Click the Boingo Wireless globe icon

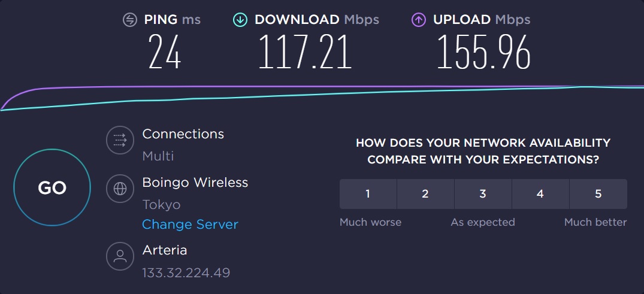click(x=120, y=189)
